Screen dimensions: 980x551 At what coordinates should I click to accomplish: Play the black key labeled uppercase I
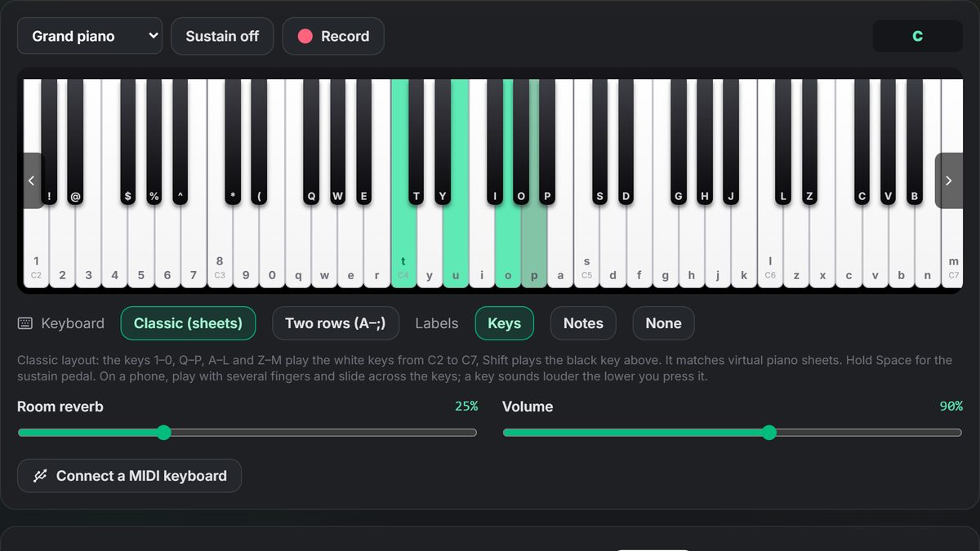495,143
